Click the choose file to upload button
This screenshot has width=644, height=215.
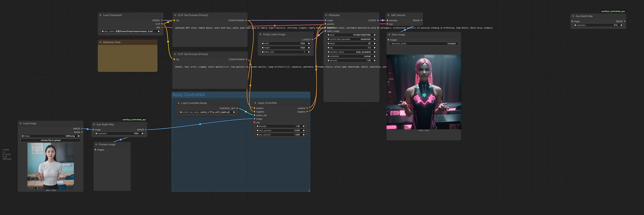[51, 140]
